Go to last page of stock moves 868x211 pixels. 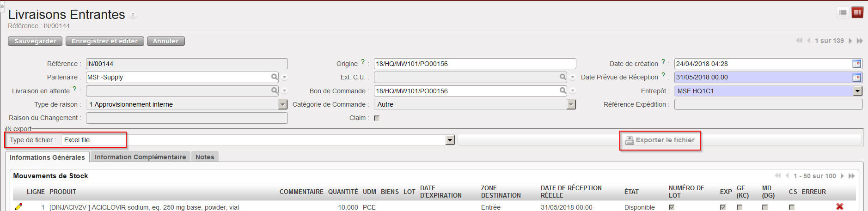click(851, 175)
